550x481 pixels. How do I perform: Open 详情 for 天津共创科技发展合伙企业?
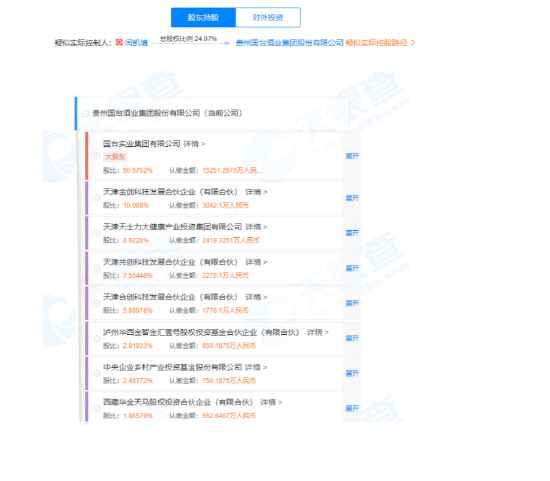(x=256, y=262)
